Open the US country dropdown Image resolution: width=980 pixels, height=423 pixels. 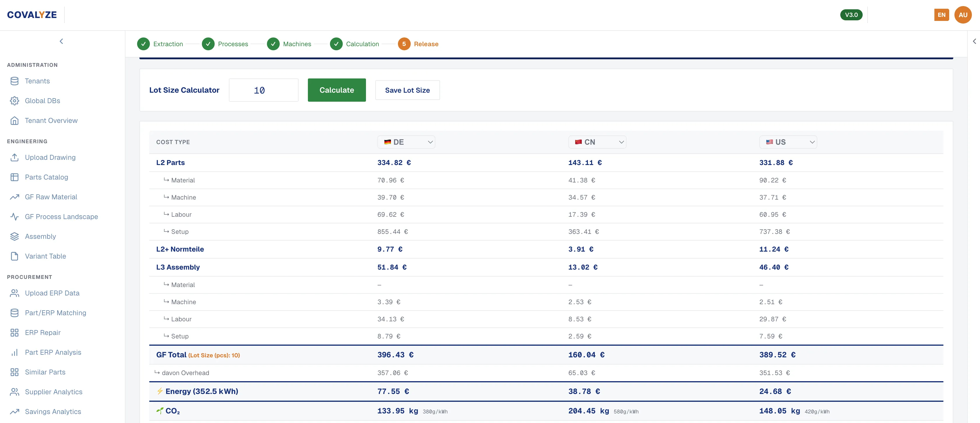click(x=788, y=142)
